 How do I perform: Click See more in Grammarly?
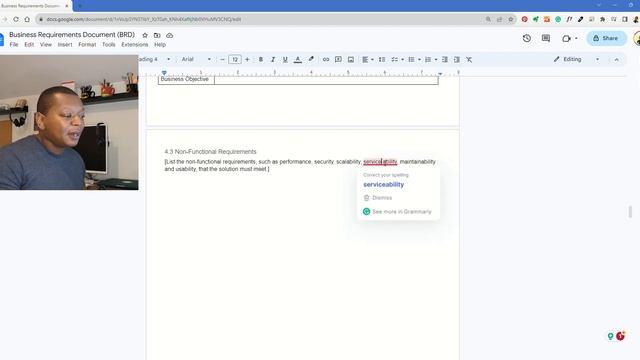(397, 211)
